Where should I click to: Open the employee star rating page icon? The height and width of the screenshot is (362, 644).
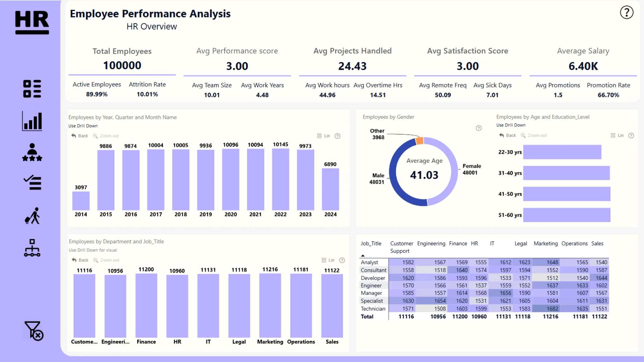click(x=32, y=153)
